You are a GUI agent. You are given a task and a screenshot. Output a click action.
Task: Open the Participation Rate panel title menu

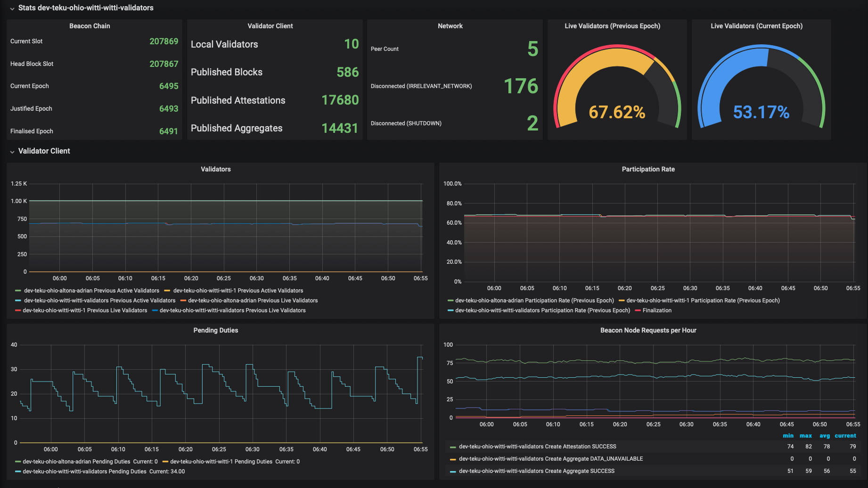point(648,169)
